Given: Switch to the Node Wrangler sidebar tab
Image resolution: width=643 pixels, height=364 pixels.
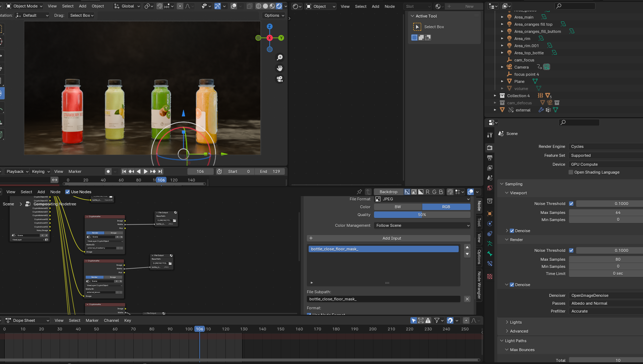Looking at the screenshot, I should (x=479, y=285).
